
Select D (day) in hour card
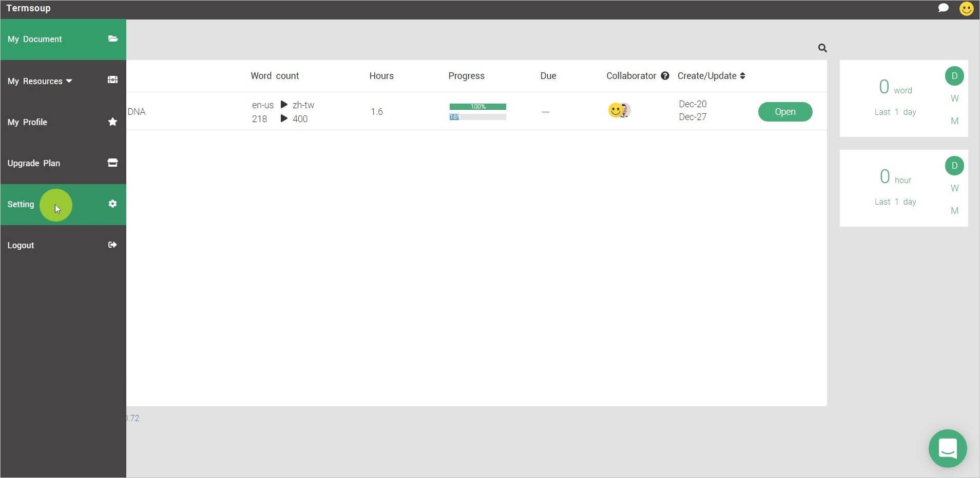point(954,166)
